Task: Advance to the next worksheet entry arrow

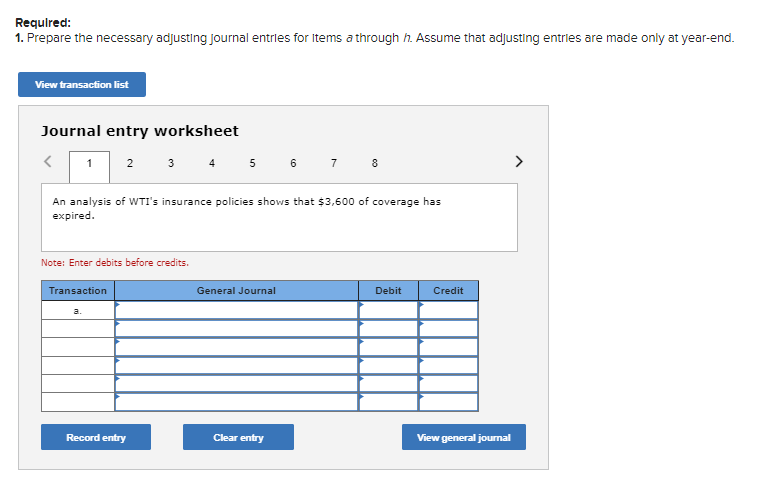Action: [519, 162]
